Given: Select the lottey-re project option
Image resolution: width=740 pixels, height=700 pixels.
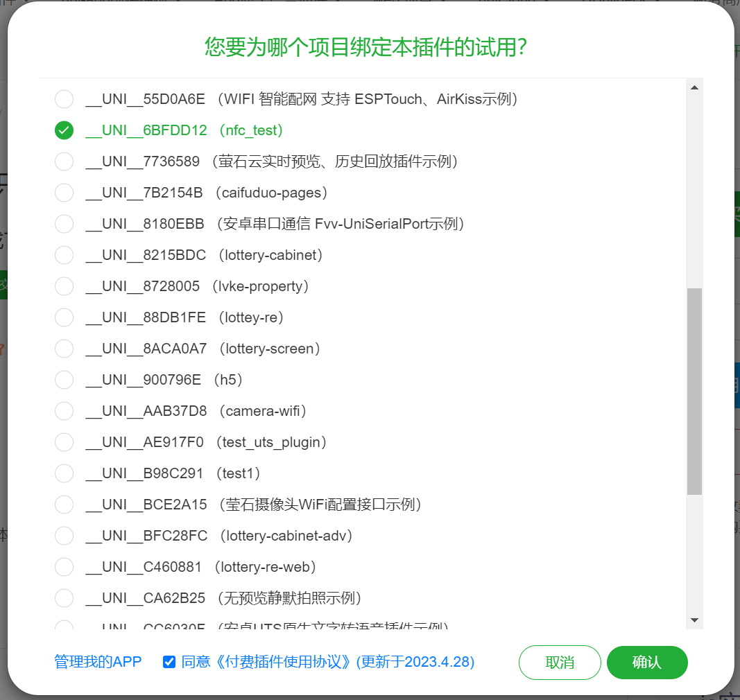Looking at the screenshot, I should tap(64, 317).
